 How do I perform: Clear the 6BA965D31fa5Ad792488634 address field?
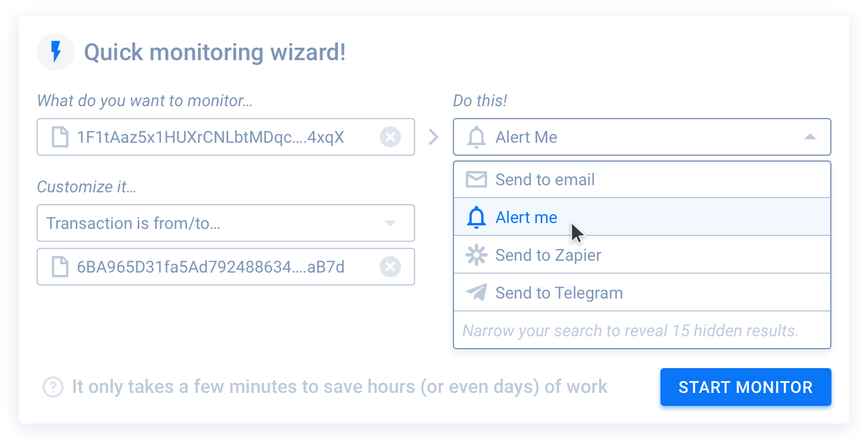click(x=389, y=267)
